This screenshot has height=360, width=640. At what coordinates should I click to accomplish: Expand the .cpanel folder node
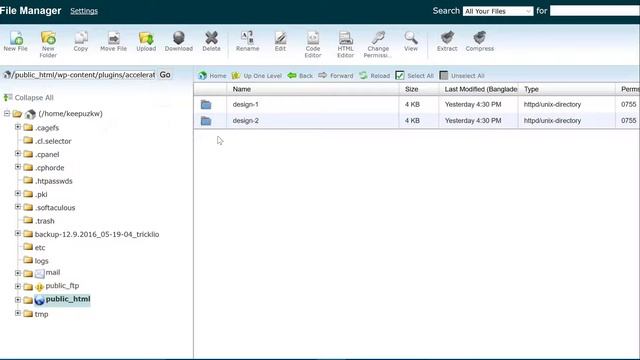coord(18,153)
